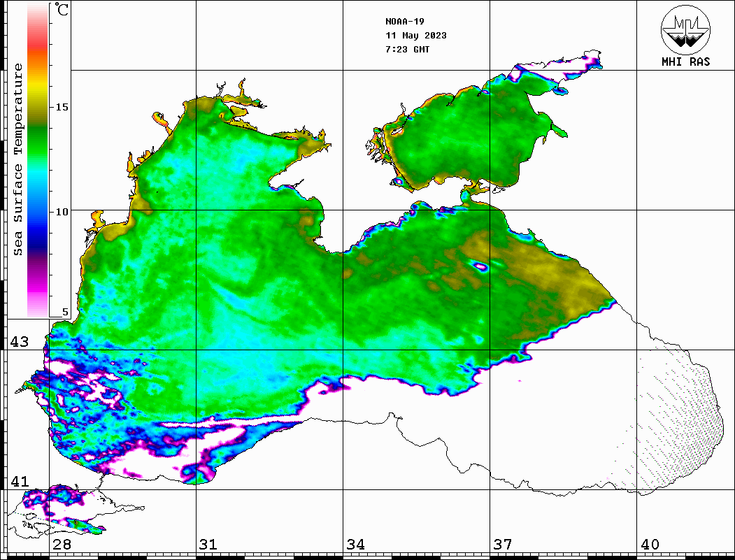The height and width of the screenshot is (560, 735).
Task: Click the '7:23 GMT' time text
Action: [x=407, y=49]
